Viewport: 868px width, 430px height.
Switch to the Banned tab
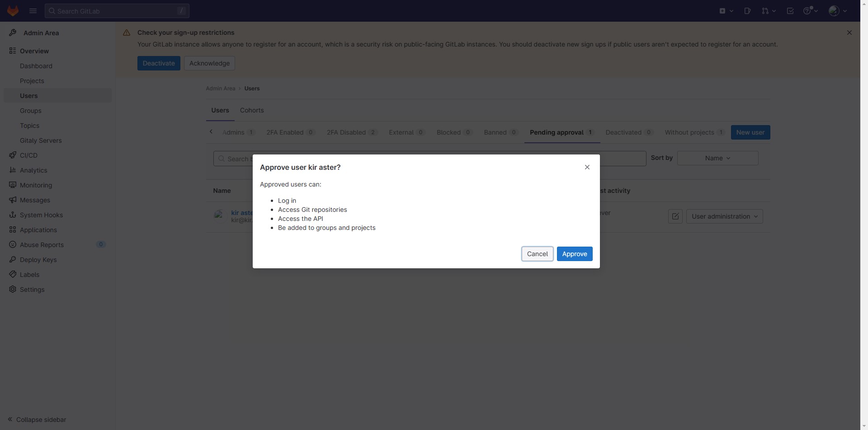pos(501,132)
